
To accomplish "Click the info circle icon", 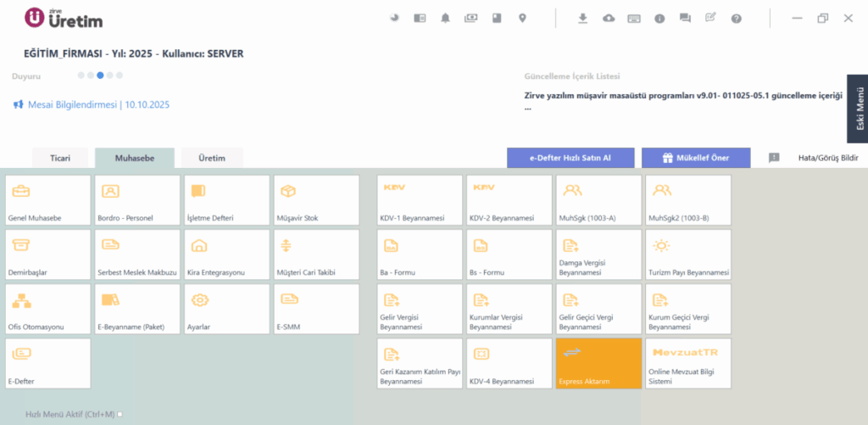I will click(659, 19).
